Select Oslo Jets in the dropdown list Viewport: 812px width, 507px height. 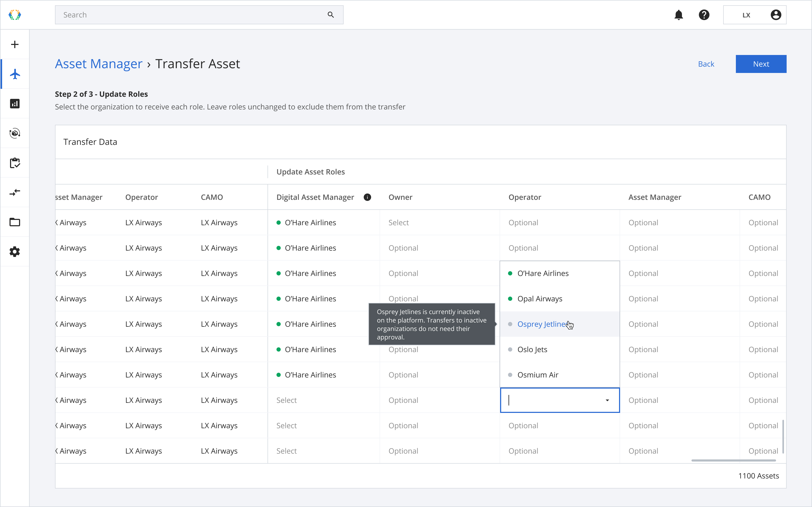coord(560,349)
